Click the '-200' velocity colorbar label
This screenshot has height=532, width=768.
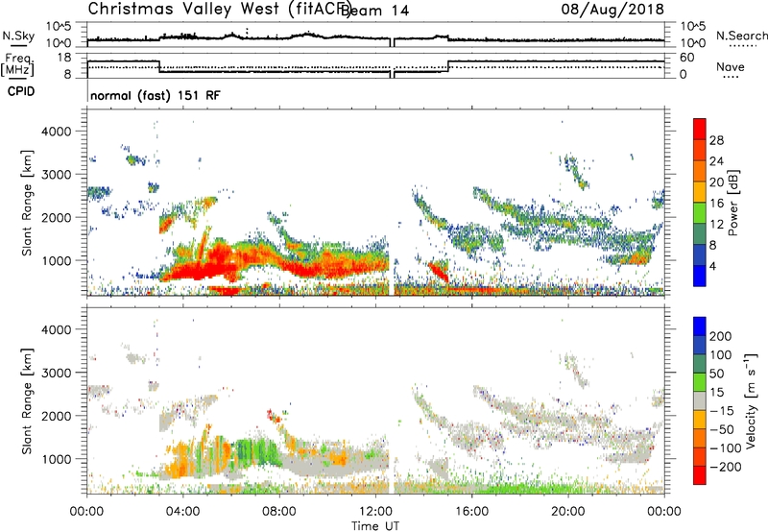[x=726, y=467]
